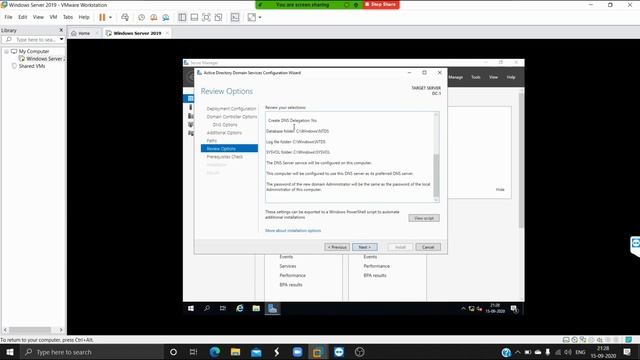Open the stretch display dropdown arrow
640x360 pixels.
point(260,17)
